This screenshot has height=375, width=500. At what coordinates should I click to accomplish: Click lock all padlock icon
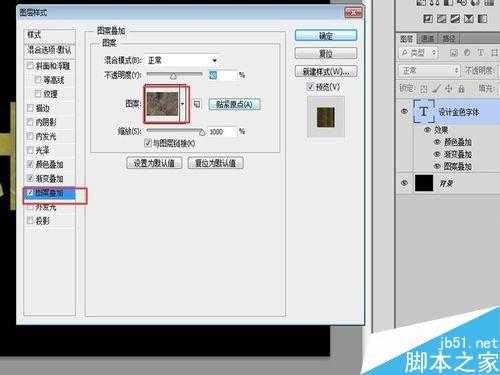click(x=461, y=89)
